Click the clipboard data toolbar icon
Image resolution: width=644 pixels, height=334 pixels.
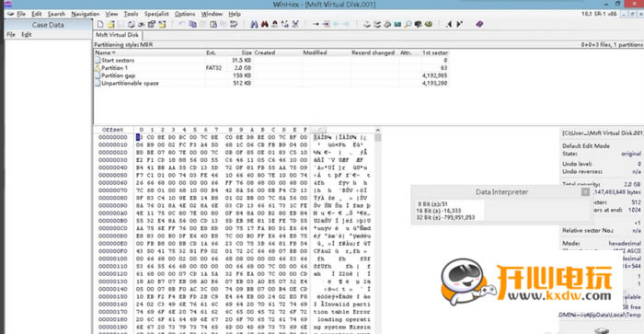[x=213, y=25]
